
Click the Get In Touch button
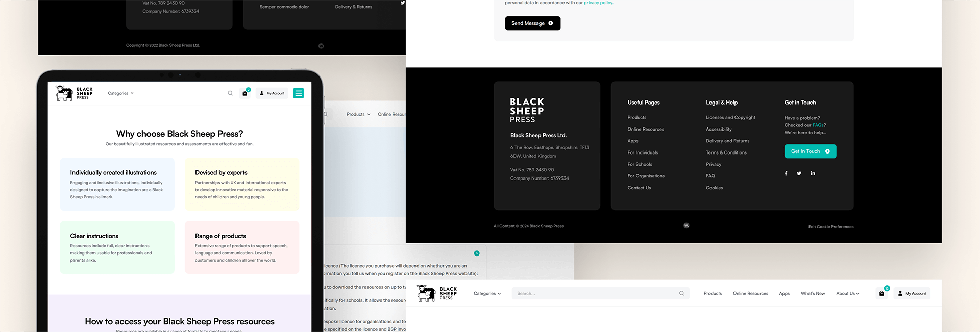[x=810, y=151]
